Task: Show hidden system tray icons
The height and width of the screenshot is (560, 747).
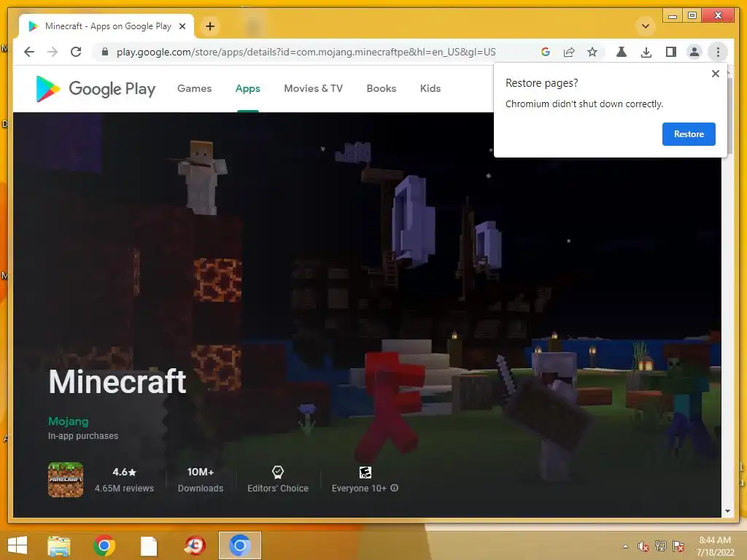Action: (x=625, y=546)
